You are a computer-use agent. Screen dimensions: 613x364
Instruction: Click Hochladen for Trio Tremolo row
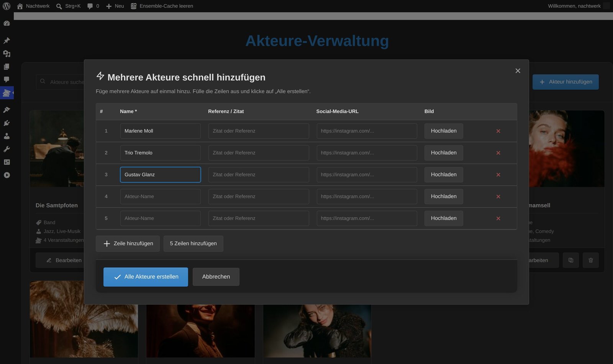[444, 153]
